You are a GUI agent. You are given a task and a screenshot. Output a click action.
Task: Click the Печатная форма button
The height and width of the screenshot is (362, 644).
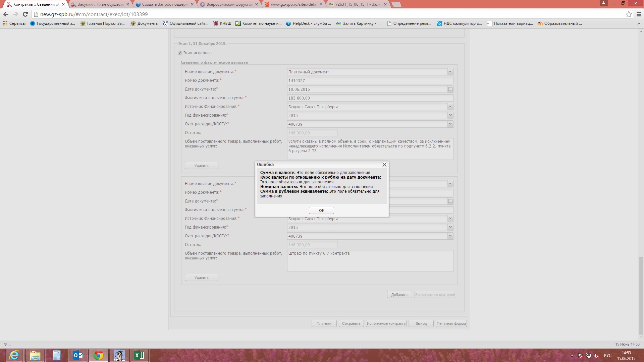tap(451, 323)
